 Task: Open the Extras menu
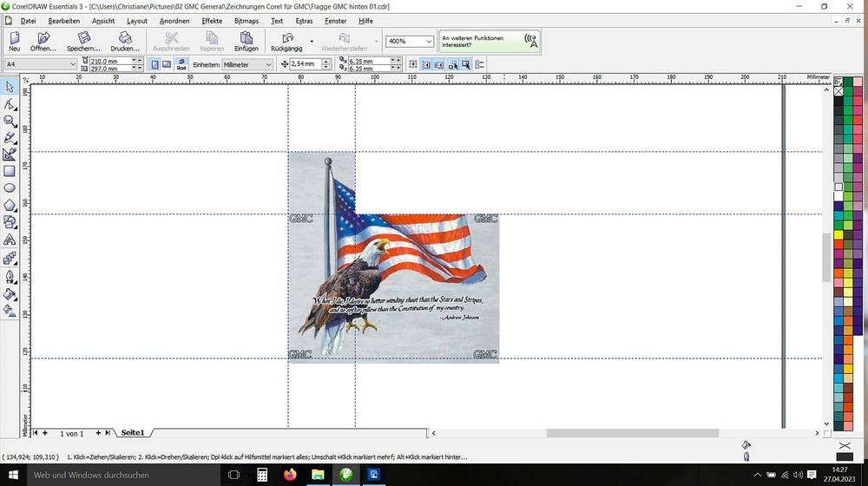pos(304,21)
